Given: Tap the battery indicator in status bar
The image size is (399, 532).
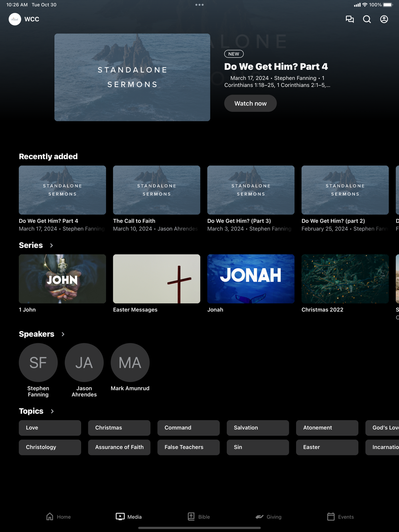Looking at the screenshot, I should pyautogui.click(x=388, y=5).
